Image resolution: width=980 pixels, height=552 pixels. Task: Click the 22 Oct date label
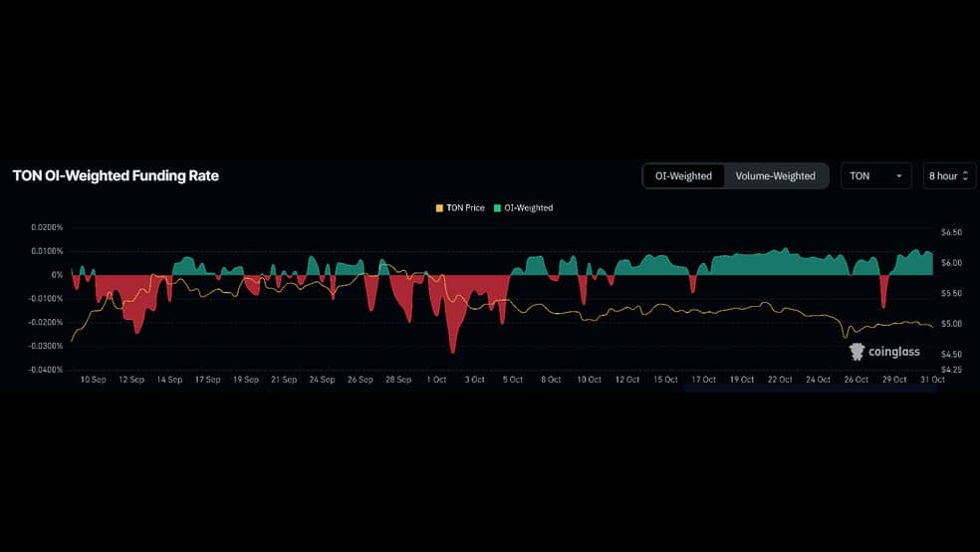tap(780, 380)
